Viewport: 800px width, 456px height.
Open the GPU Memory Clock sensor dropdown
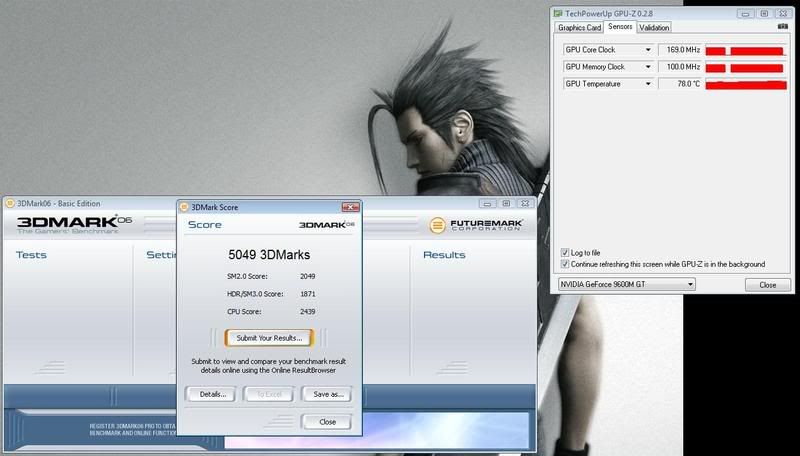click(x=648, y=67)
